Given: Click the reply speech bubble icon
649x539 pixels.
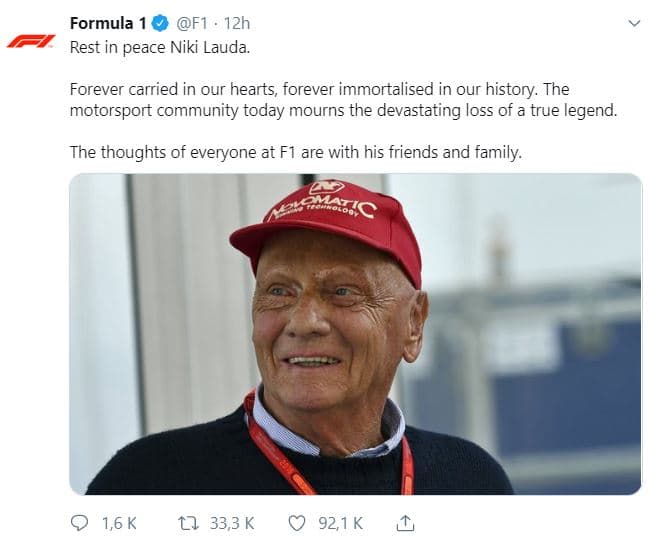Looking at the screenshot, I should 81,522.
